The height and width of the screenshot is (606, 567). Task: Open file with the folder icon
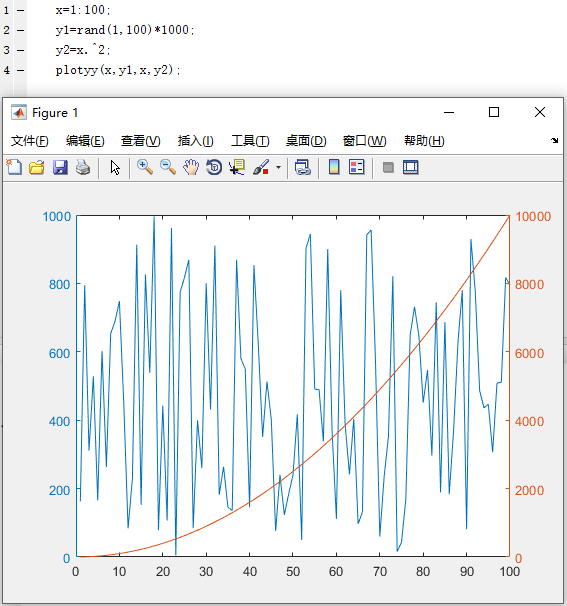click(37, 167)
